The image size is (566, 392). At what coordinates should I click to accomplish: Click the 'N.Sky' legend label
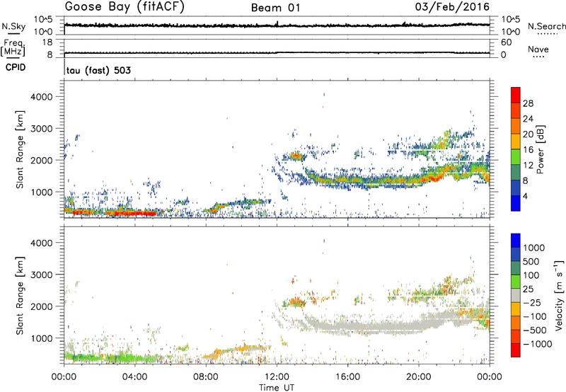13,26
